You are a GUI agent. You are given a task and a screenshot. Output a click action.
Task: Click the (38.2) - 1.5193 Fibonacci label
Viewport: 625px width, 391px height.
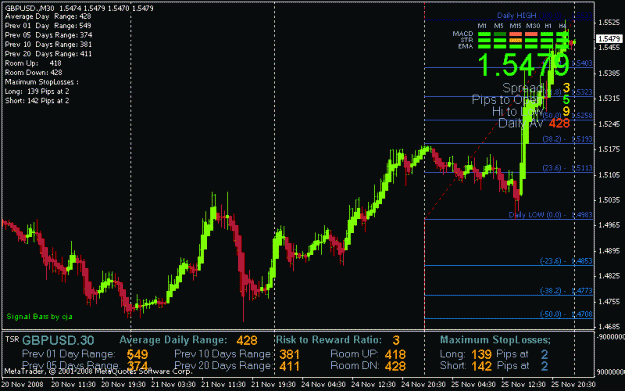[x=568, y=139]
